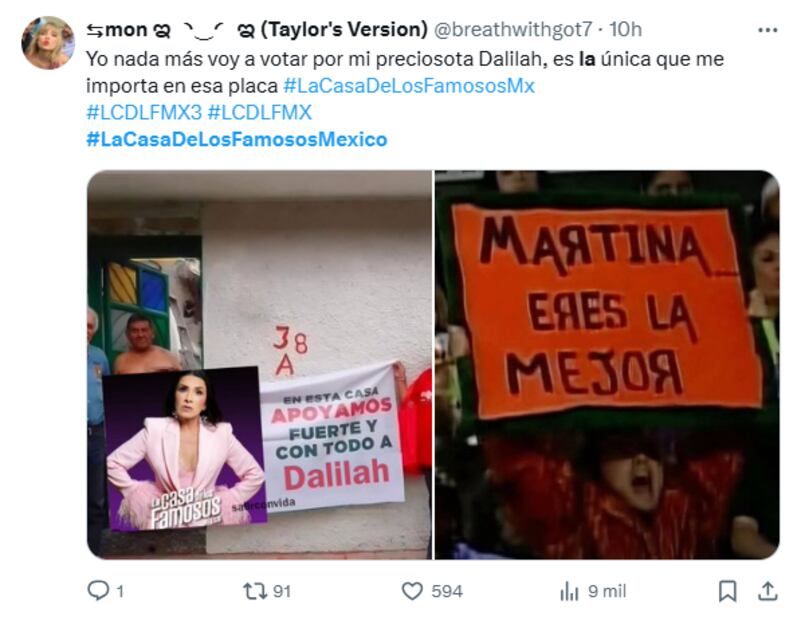801x620 pixels.
Task: Open the 10h timestamp link
Action: coord(625,30)
